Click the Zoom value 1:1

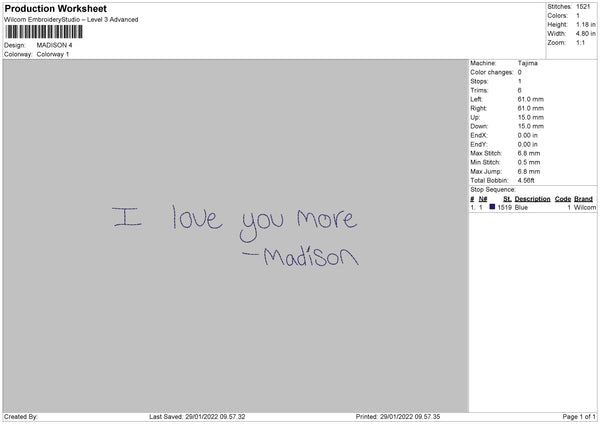580,42
